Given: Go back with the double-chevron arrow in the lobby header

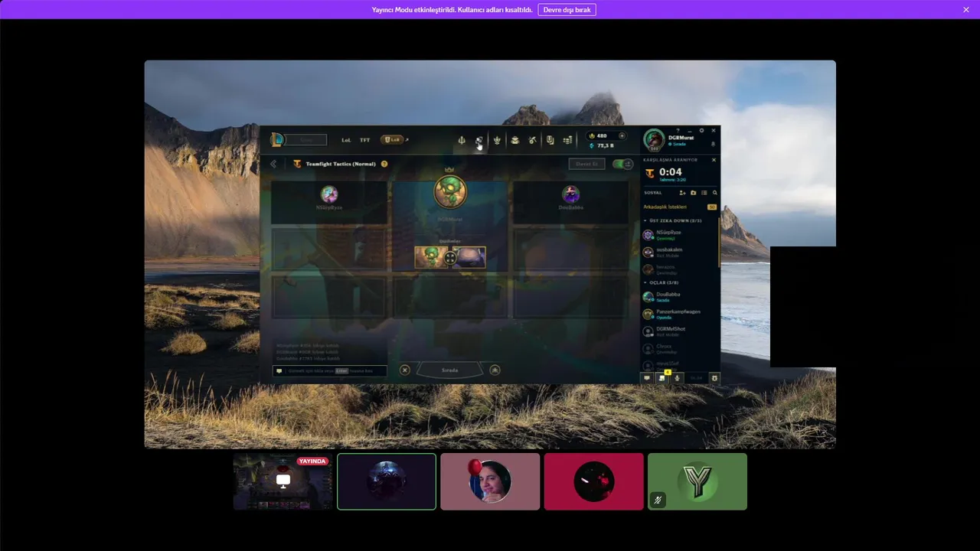Looking at the screenshot, I should pos(273,164).
